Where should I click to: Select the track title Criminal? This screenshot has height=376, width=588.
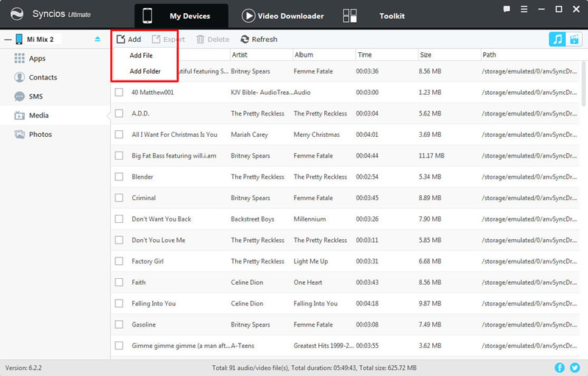click(x=143, y=198)
